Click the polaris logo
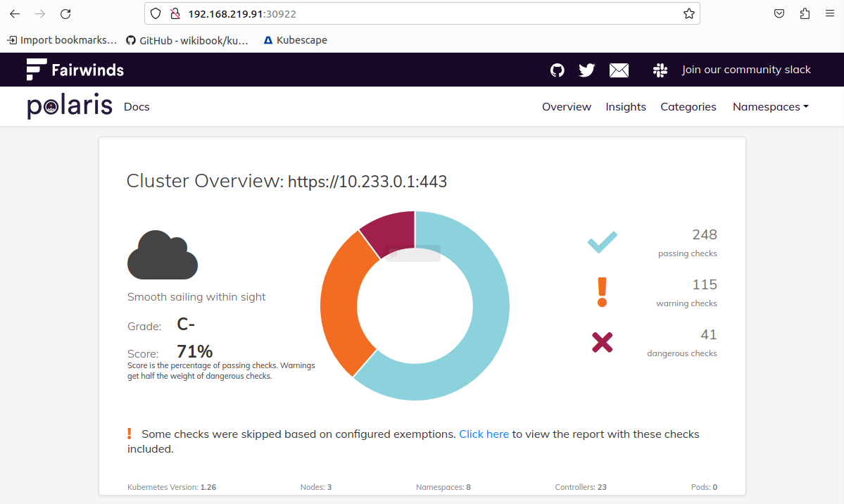The image size is (844, 504). [x=70, y=106]
